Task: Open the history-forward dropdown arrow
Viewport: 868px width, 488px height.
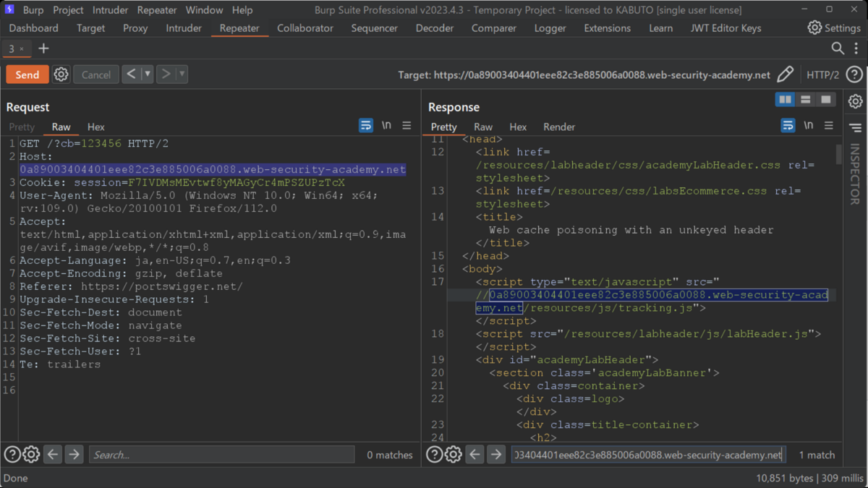Action: coord(182,74)
